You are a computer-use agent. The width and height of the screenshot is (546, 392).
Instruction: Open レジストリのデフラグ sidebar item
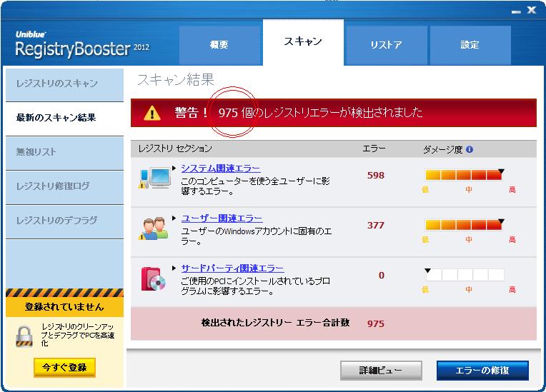[65, 221]
